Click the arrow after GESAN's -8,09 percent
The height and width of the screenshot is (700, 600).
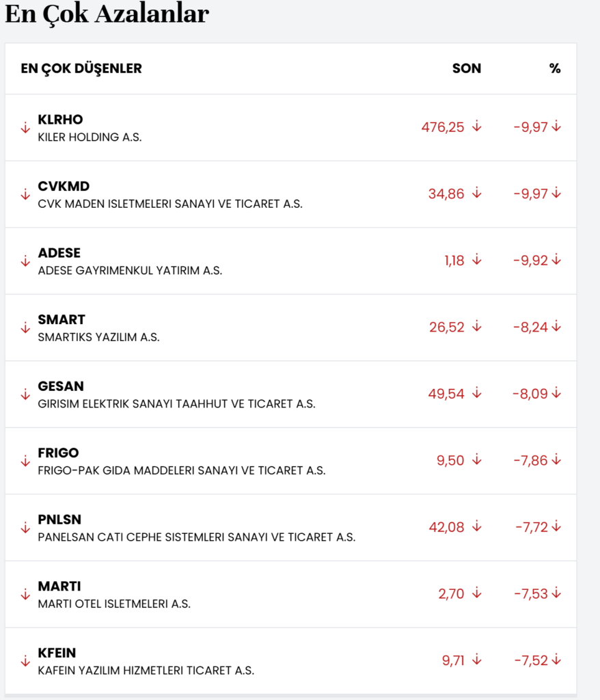[556, 393]
